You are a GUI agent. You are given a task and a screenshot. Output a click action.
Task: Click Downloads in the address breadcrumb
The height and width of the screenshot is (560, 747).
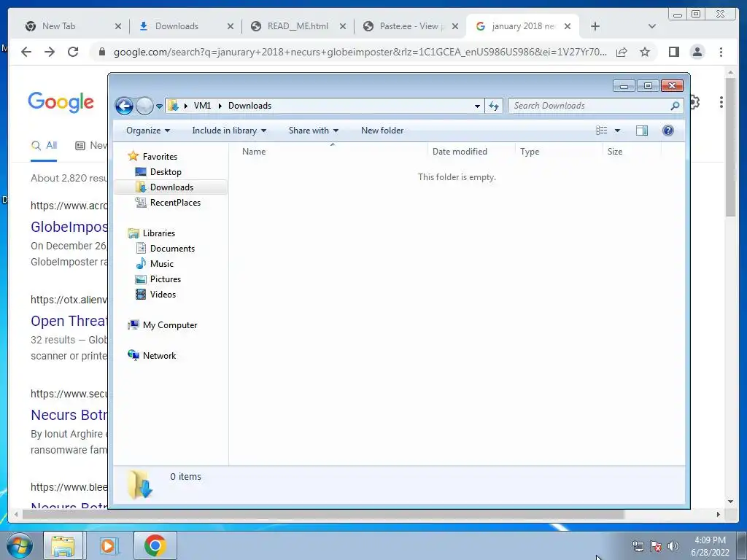click(x=249, y=106)
